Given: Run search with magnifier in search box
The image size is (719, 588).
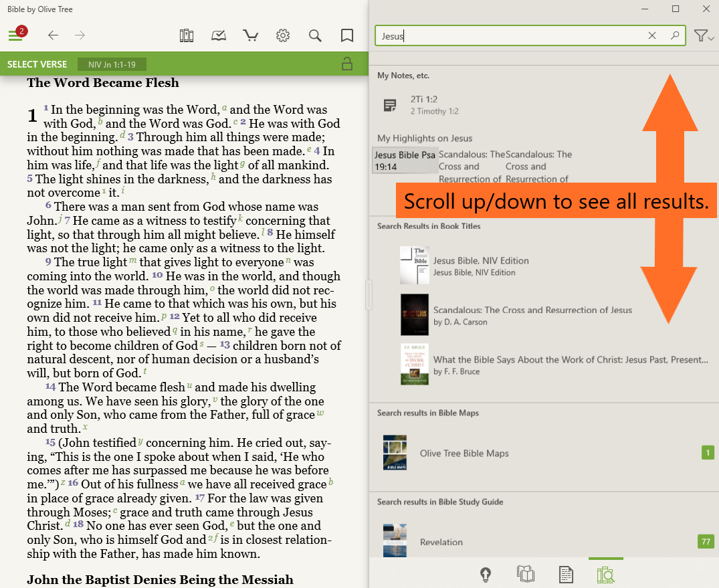Looking at the screenshot, I should [x=675, y=35].
